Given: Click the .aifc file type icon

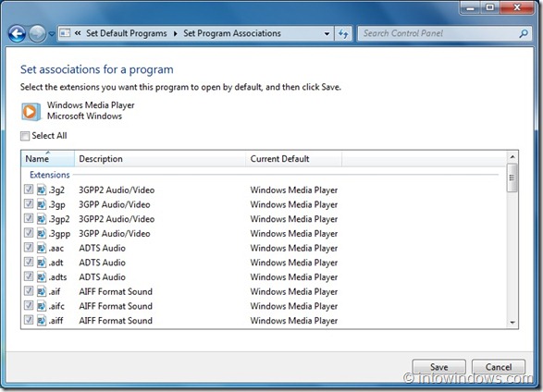Looking at the screenshot, I should [42, 306].
